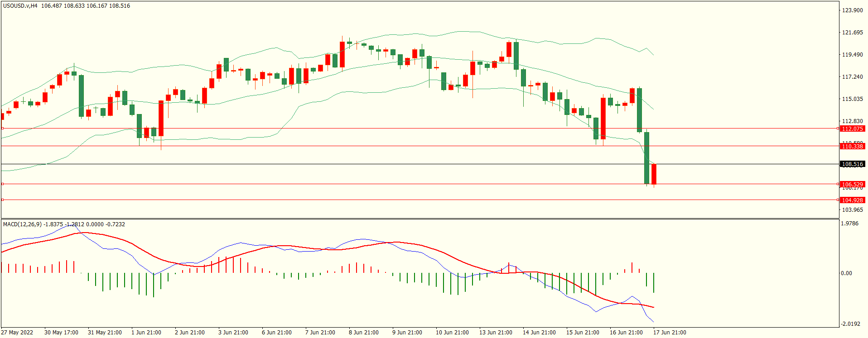Click the 8 Jun 21:00 time label
Viewport: 868px width, 338px height.
coord(364,333)
